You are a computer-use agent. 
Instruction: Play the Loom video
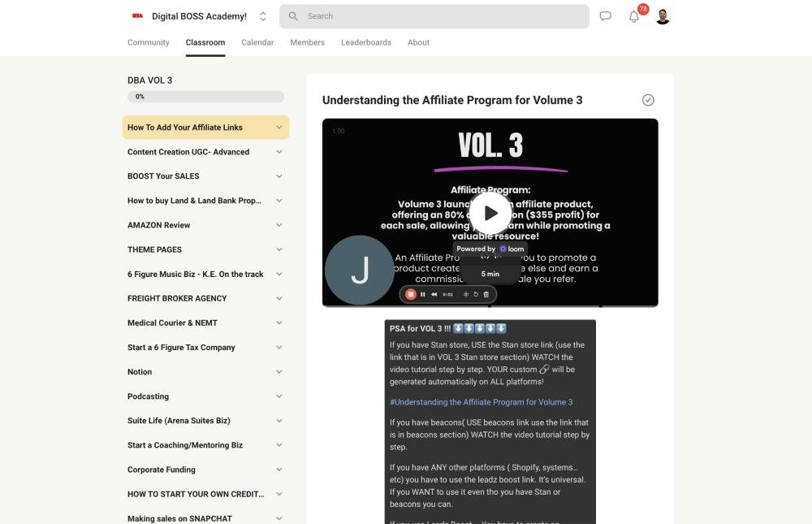490,213
